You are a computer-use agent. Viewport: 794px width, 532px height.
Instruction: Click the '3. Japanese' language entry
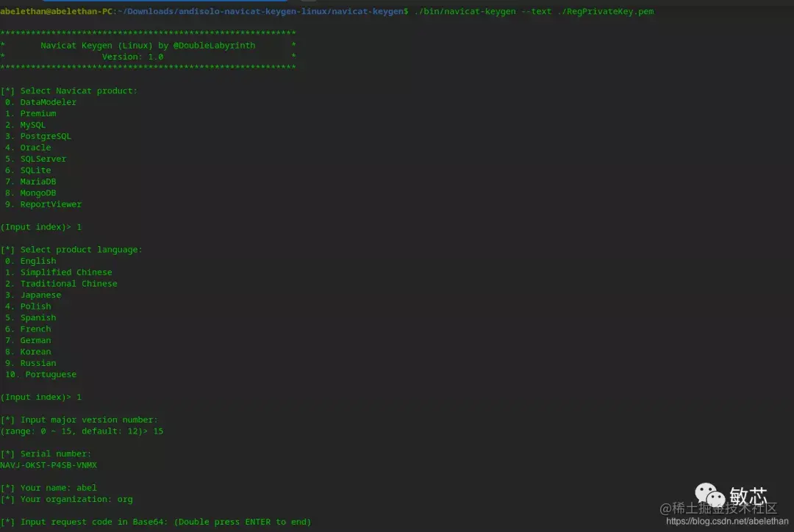pyautogui.click(x=33, y=295)
